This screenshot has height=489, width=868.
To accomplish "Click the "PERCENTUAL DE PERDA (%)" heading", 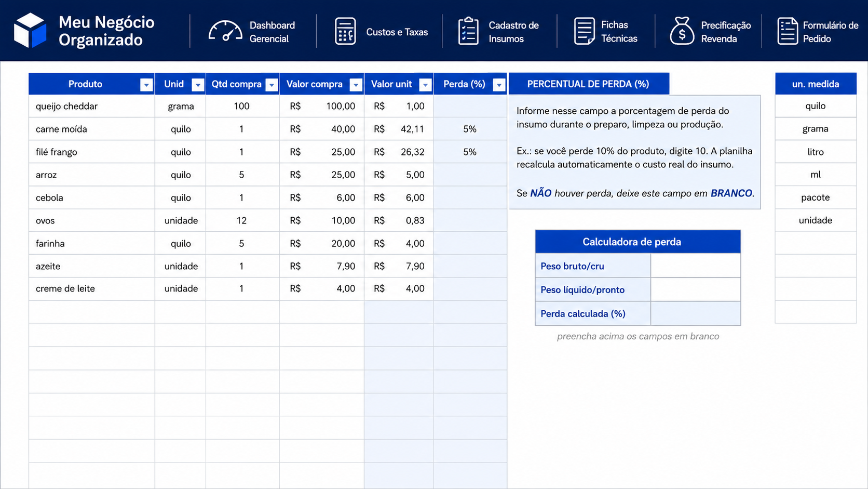I will coord(589,84).
